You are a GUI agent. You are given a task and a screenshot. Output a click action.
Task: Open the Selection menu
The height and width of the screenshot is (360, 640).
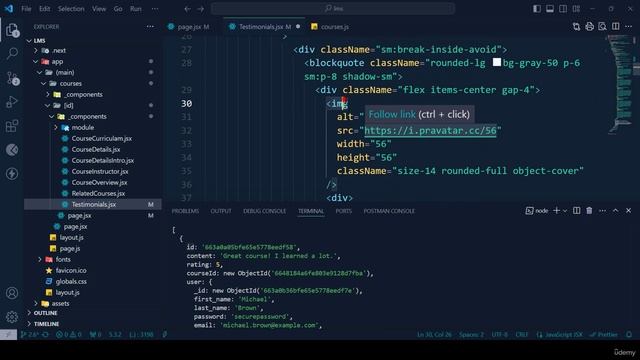pos(71,9)
